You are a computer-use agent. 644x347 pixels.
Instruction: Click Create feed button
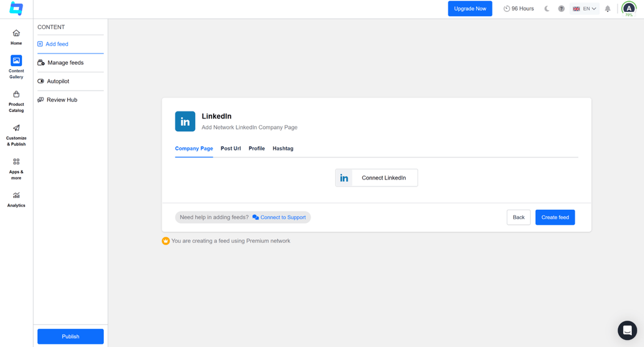coord(555,217)
